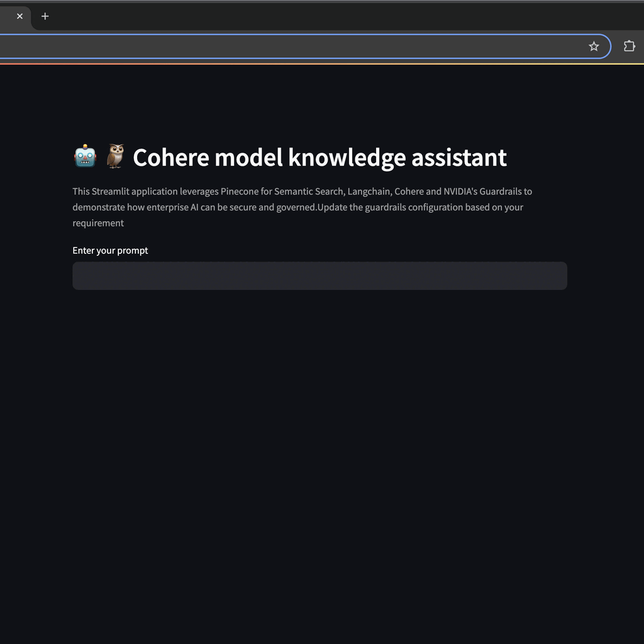644x644 pixels.
Task: Click the word 'requirement' in the description
Action: click(97, 223)
